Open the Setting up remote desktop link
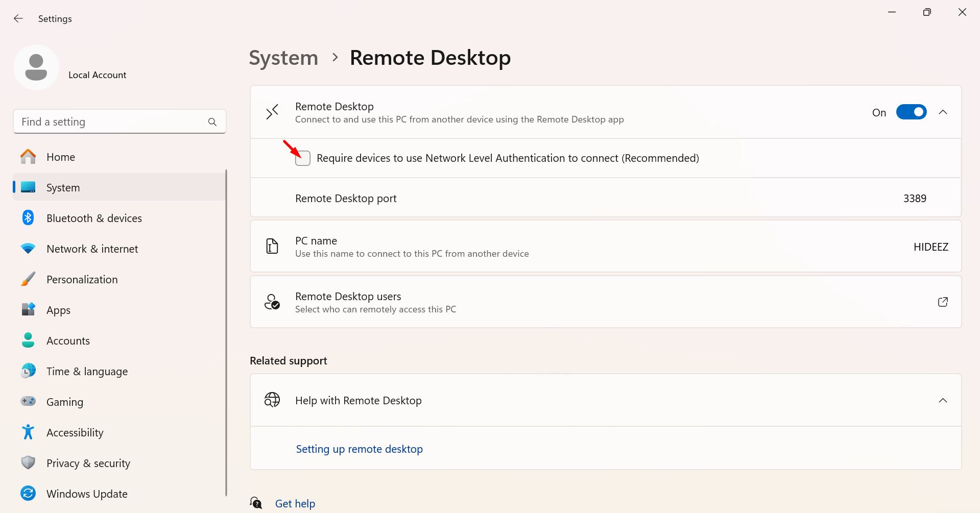Viewport: 980px width, 513px height. coord(359,449)
